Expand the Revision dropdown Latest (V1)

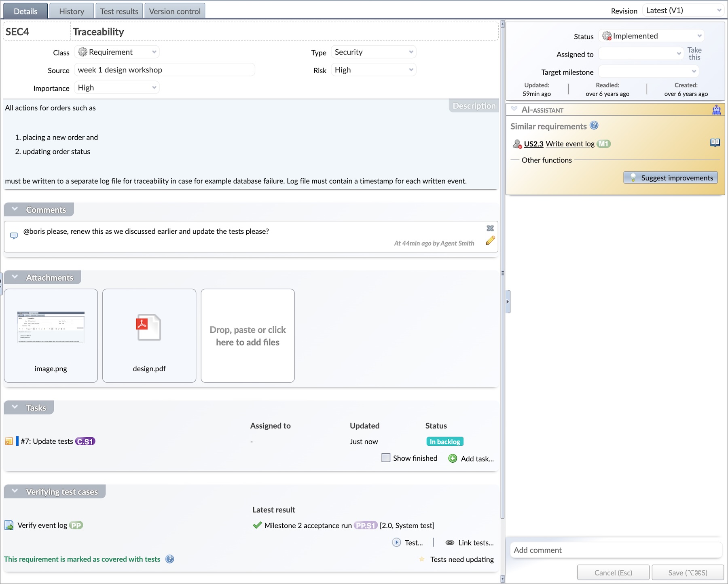(683, 11)
